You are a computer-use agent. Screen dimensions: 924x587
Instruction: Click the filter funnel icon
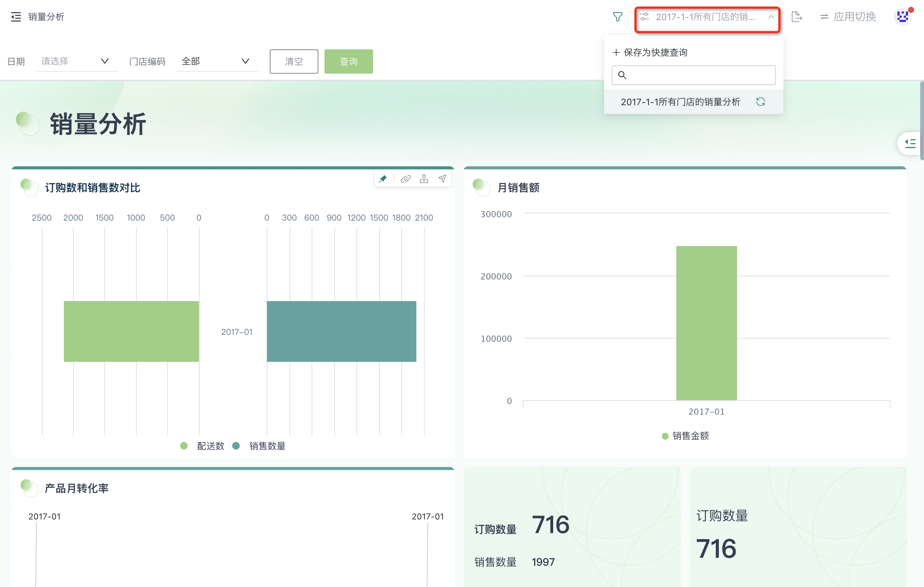[617, 17]
